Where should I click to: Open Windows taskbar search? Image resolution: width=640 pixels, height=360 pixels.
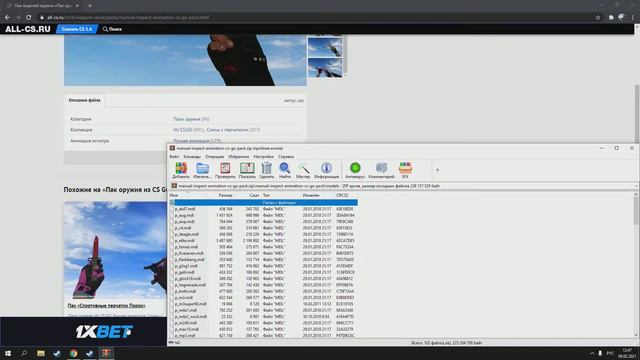24,353
